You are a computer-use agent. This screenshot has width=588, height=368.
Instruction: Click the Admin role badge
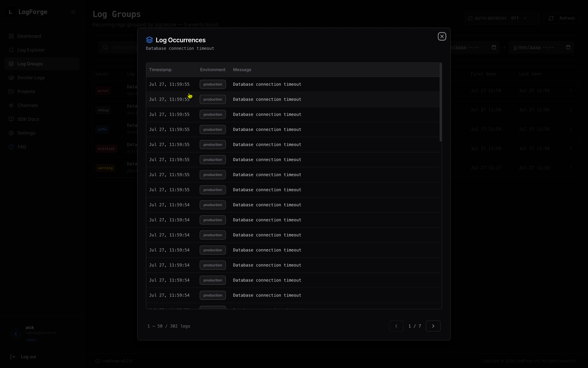click(x=31, y=340)
